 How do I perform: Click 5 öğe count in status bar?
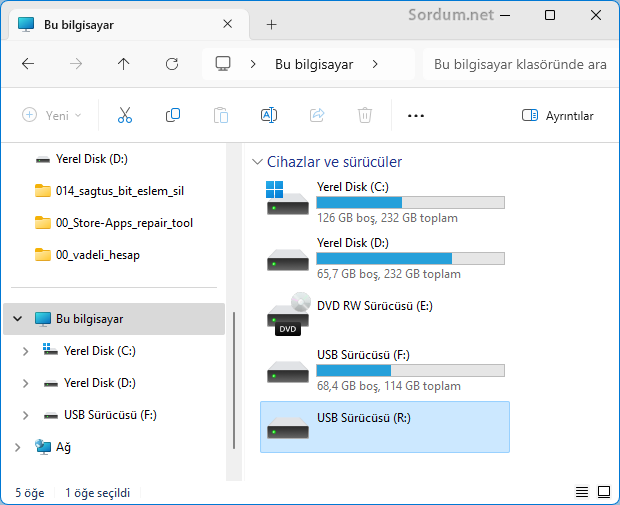[30, 493]
